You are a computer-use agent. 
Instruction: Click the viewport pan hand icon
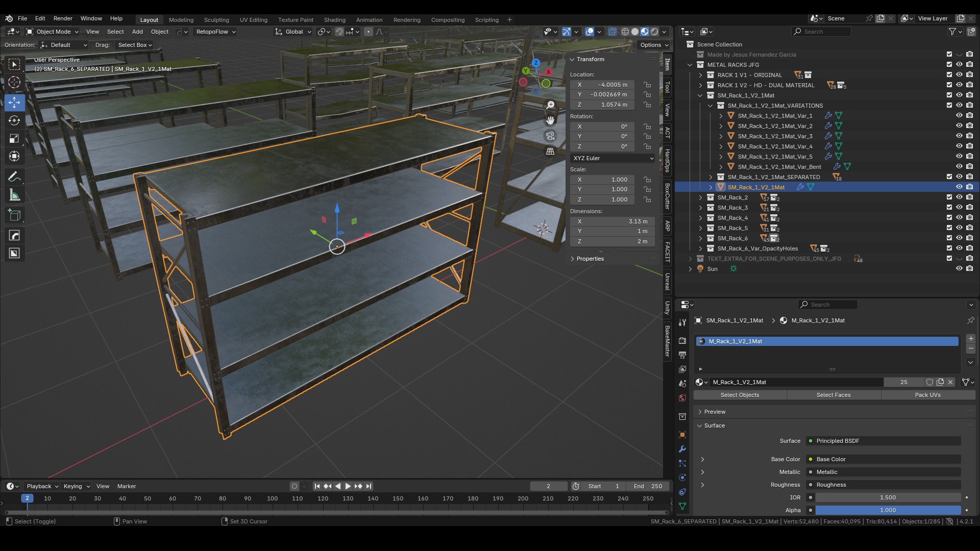[550, 120]
